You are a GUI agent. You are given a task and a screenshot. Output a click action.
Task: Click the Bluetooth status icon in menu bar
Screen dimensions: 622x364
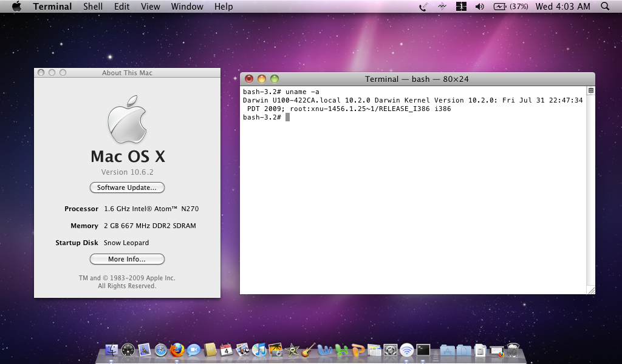point(442,6)
